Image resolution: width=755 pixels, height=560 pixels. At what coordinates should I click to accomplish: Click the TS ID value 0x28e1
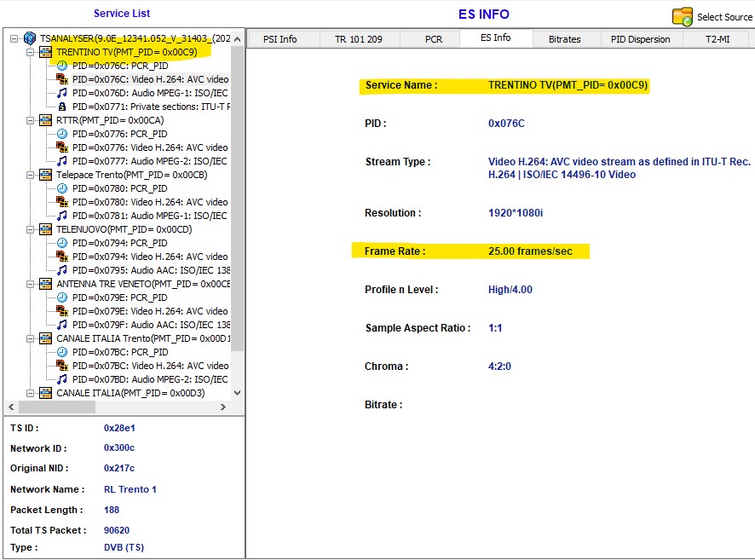[x=119, y=428]
